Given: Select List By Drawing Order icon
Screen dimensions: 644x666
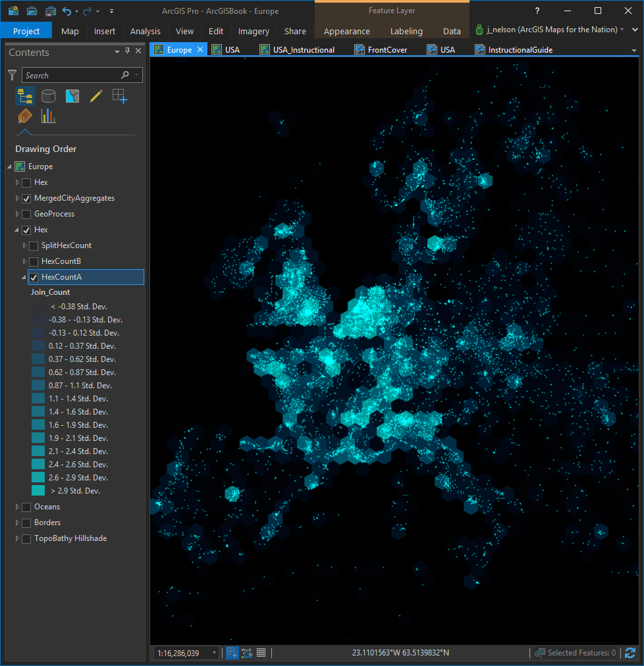Looking at the screenshot, I should click(25, 96).
